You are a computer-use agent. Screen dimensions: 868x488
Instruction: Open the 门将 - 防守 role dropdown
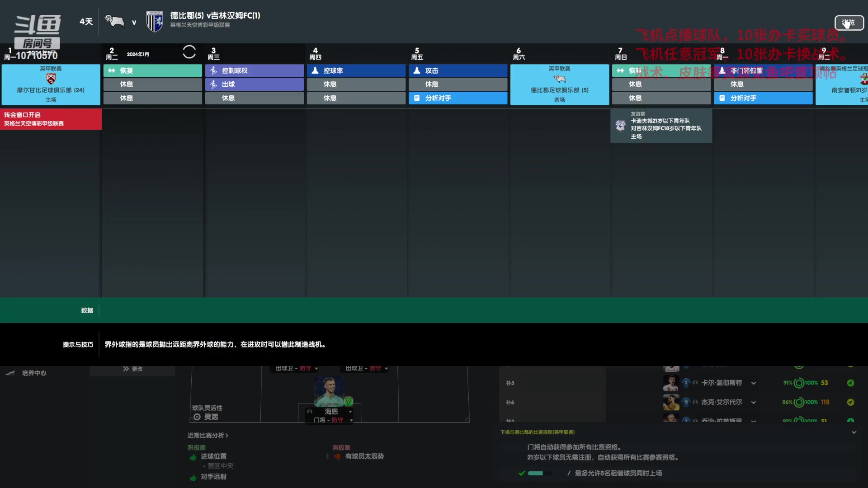(x=351, y=420)
